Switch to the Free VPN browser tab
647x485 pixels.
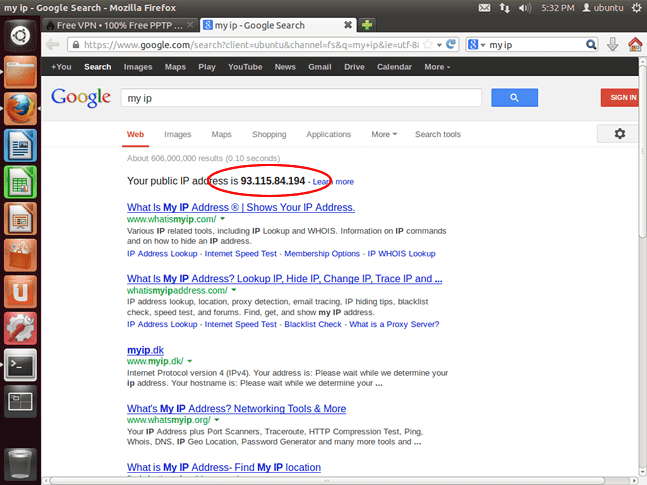tap(120, 25)
